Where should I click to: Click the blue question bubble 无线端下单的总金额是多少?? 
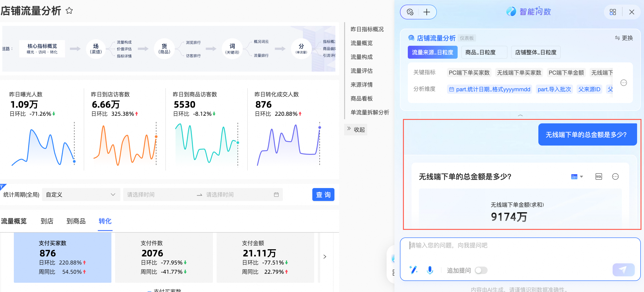tap(587, 134)
